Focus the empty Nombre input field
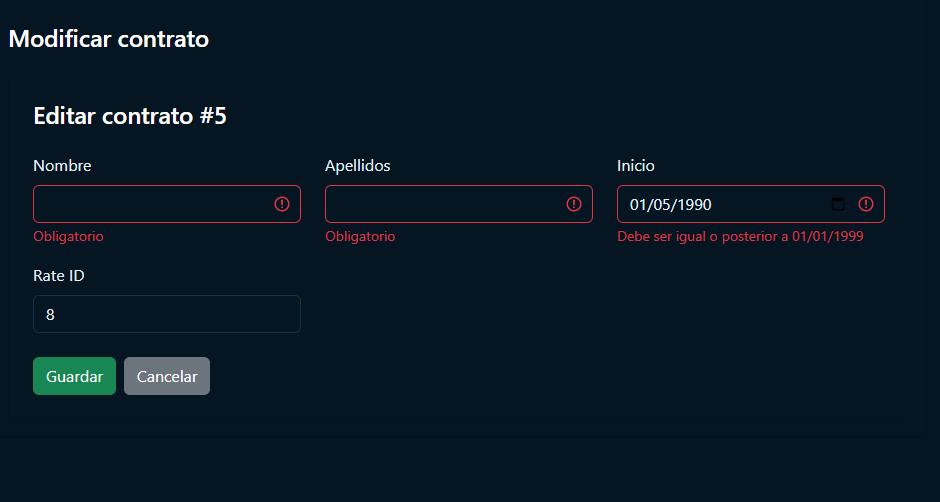The image size is (940, 502). click(150, 204)
